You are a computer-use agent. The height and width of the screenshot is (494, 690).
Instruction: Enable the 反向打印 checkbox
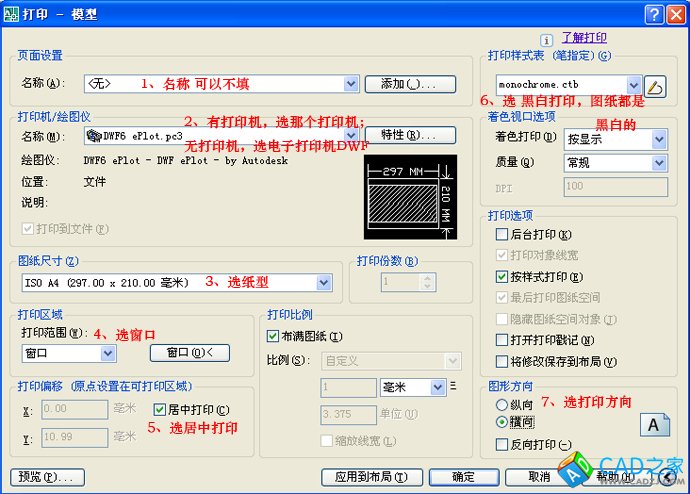[502, 445]
